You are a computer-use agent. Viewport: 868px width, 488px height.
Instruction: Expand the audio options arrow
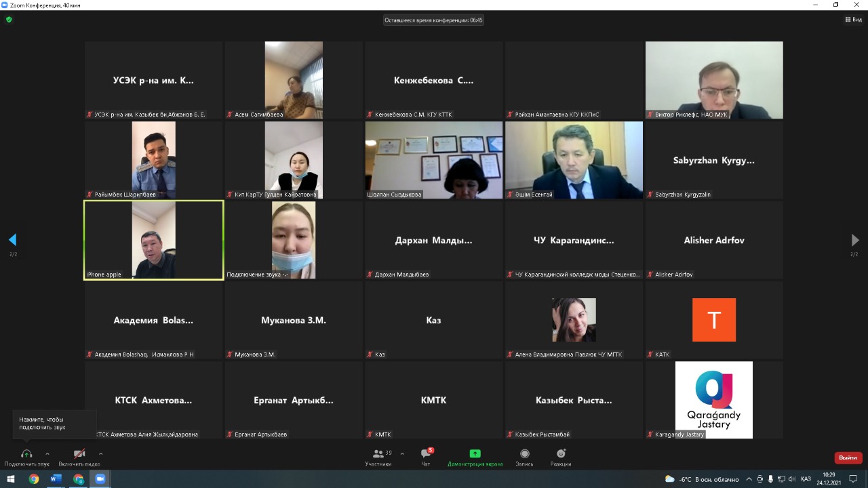pos(47,454)
